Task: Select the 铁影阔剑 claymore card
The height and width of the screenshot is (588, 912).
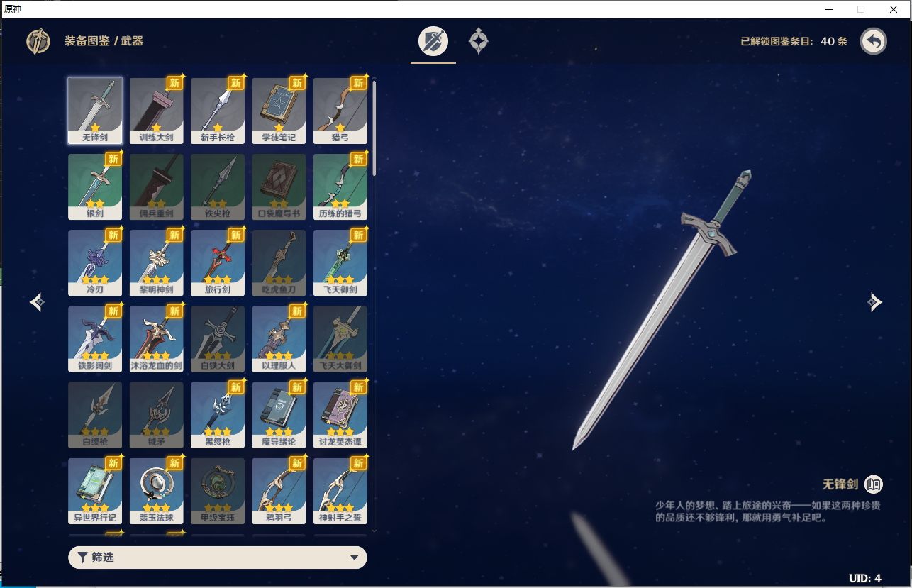Action: tap(95, 338)
